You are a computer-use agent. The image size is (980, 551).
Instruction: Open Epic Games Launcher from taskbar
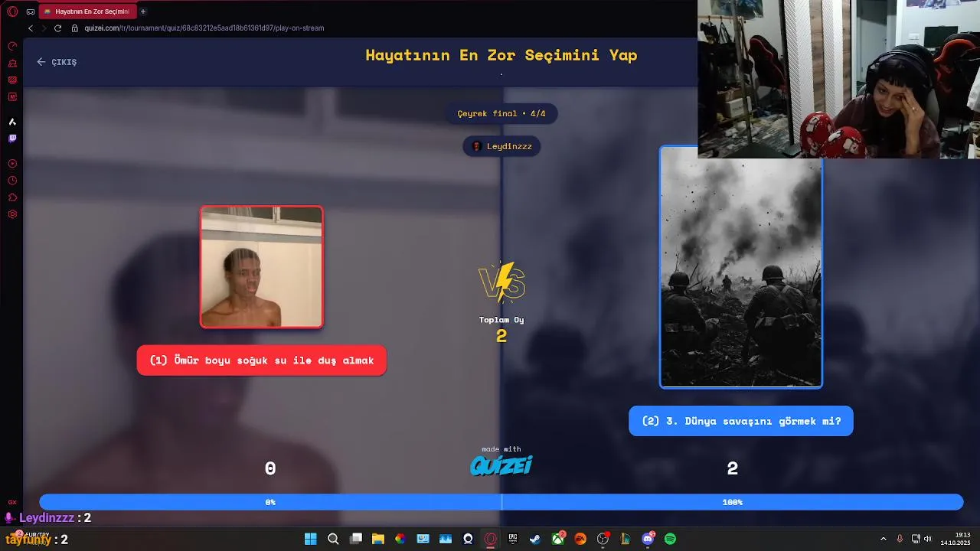click(513, 539)
